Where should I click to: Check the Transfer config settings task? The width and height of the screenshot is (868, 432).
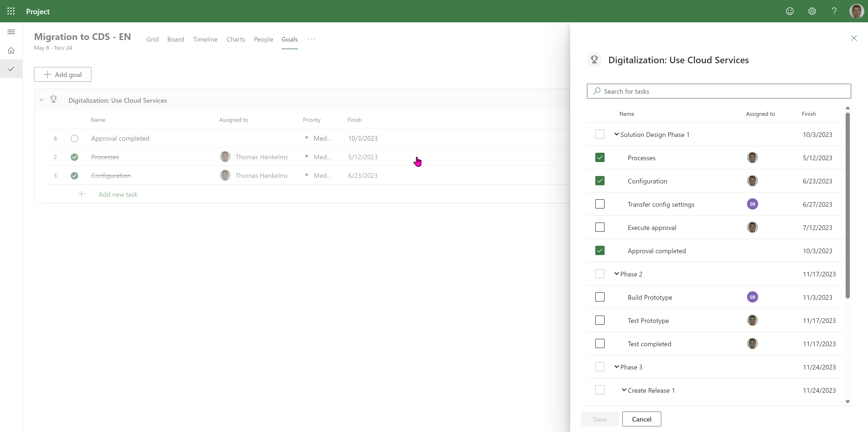(x=600, y=204)
